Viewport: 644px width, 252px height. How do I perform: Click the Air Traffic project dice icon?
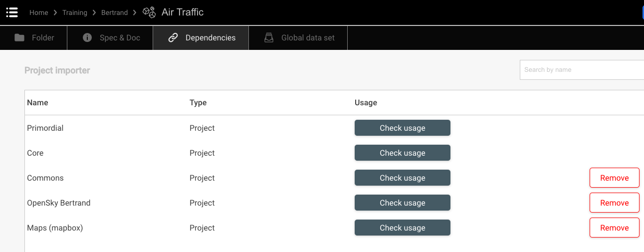(149, 12)
